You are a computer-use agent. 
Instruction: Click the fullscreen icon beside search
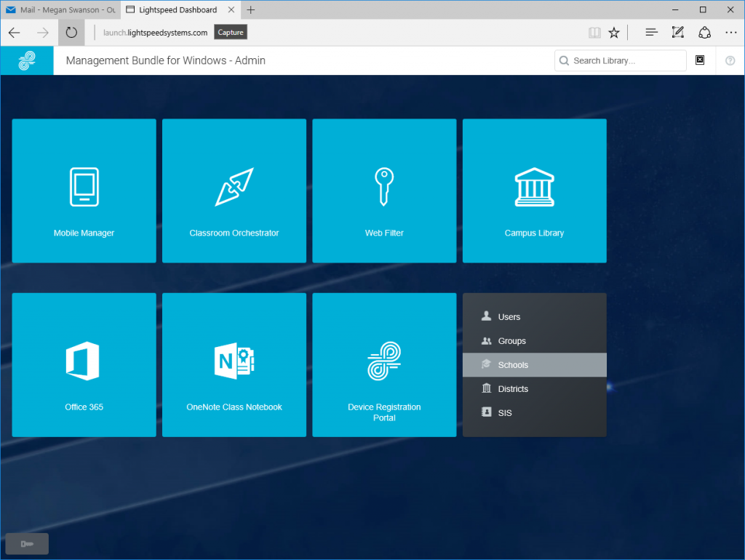coord(700,60)
